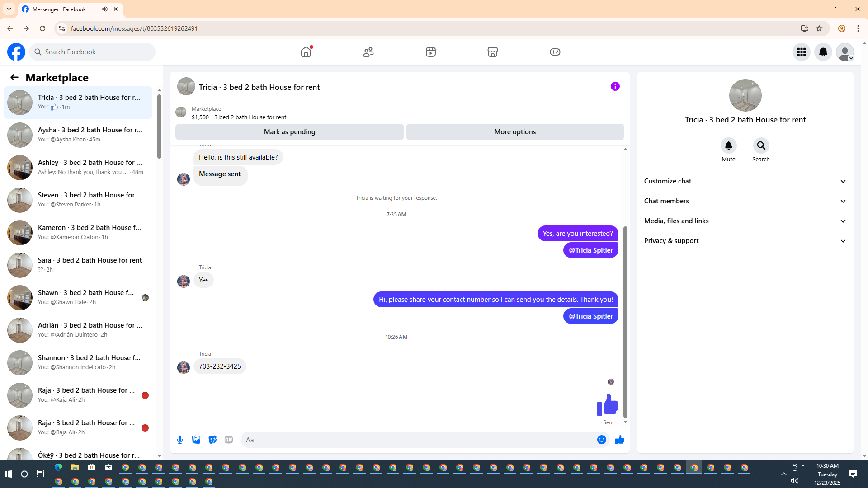Open the notifications bell
868x488 pixels.
click(x=823, y=52)
